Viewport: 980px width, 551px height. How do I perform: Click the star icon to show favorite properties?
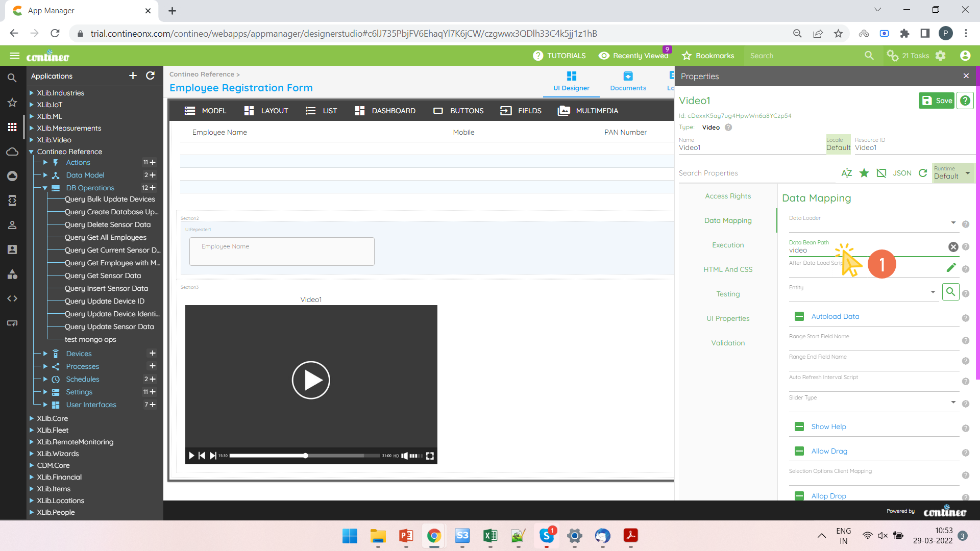click(864, 173)
